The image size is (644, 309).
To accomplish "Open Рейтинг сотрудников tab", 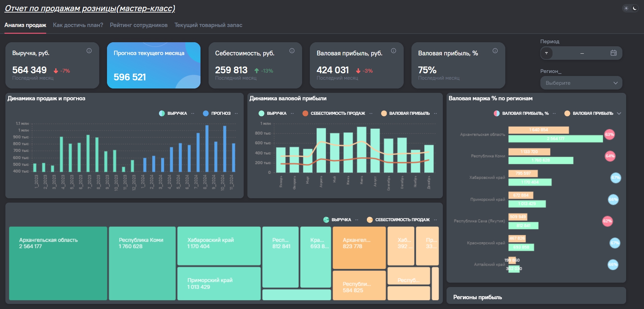I will [139, 25].
